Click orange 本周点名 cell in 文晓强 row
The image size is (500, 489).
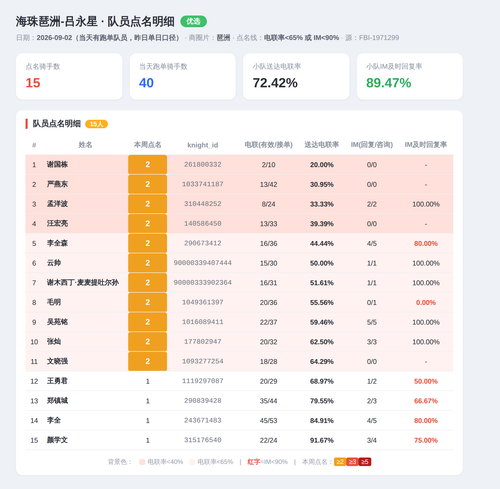coord(147,361)
